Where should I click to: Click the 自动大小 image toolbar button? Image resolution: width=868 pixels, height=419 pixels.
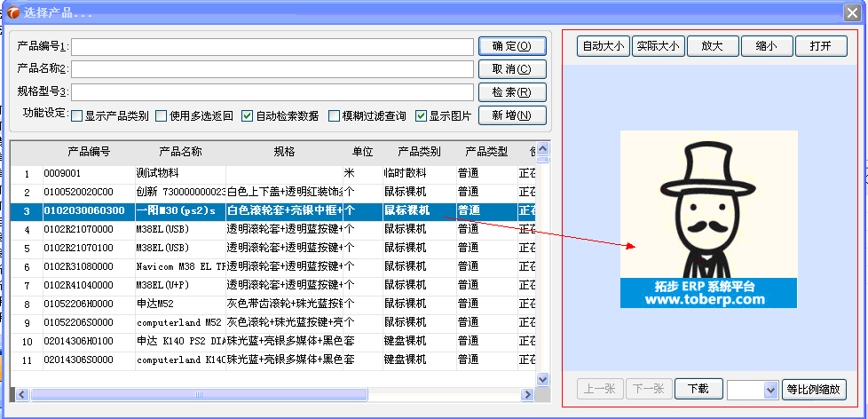pos(603,46)
